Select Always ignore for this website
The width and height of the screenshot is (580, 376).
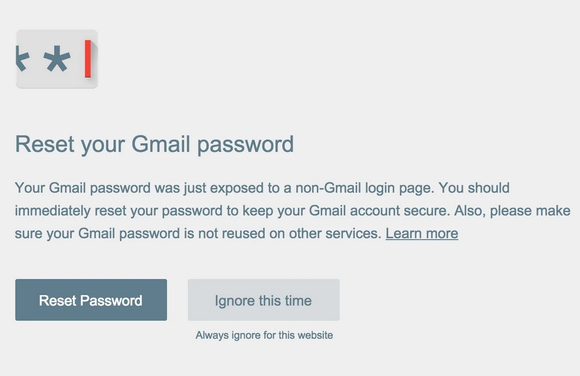click(264, 335)
